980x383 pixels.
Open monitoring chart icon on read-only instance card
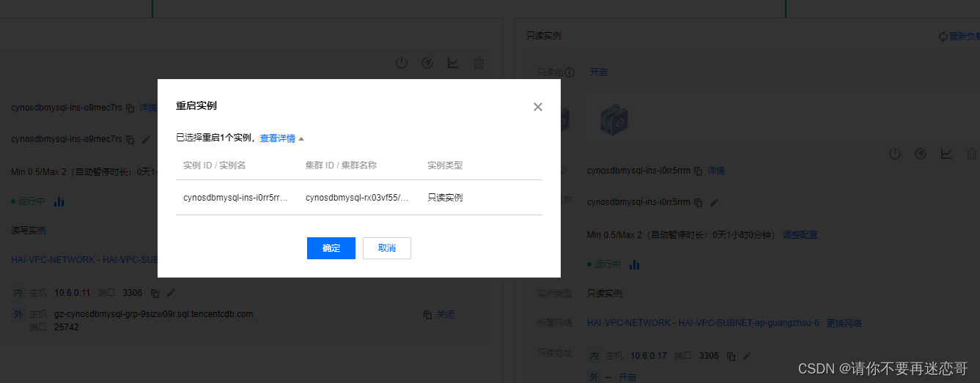[x=946, y=154]
